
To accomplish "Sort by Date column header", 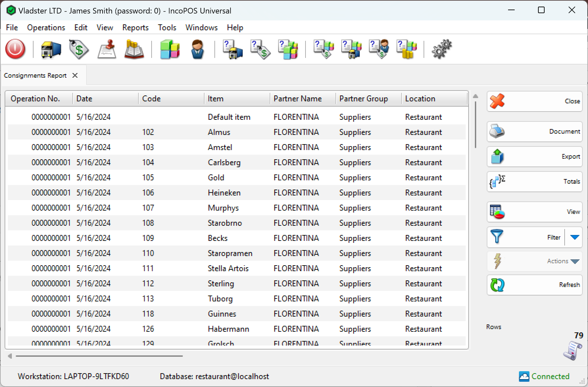I will 106,99.
